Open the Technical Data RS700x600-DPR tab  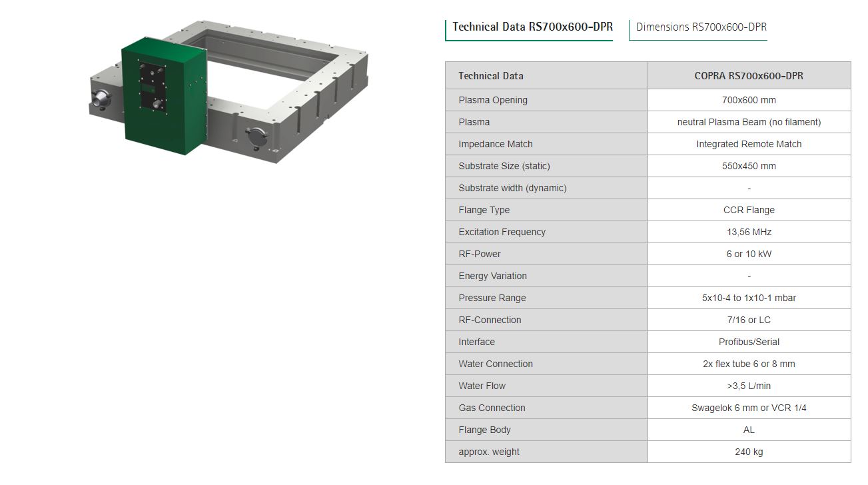click(x=532, y=27)
